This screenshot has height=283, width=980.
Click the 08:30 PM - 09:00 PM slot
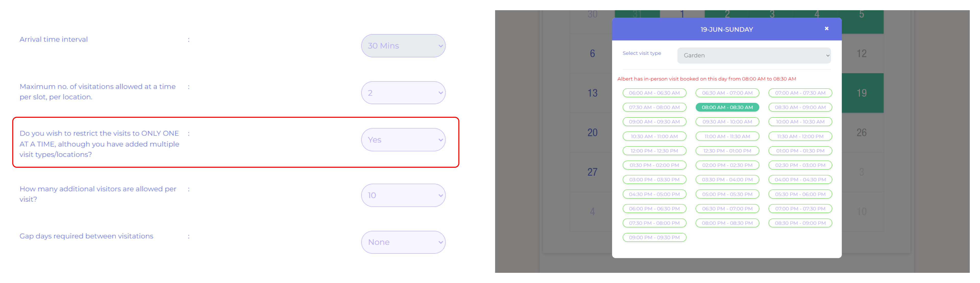[800, 223]
